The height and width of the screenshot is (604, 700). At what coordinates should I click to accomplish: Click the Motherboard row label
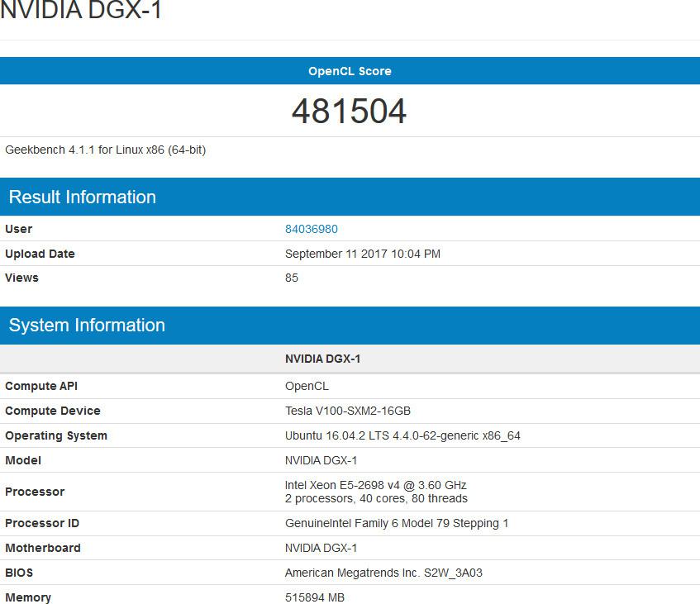[x=43, y=548]
